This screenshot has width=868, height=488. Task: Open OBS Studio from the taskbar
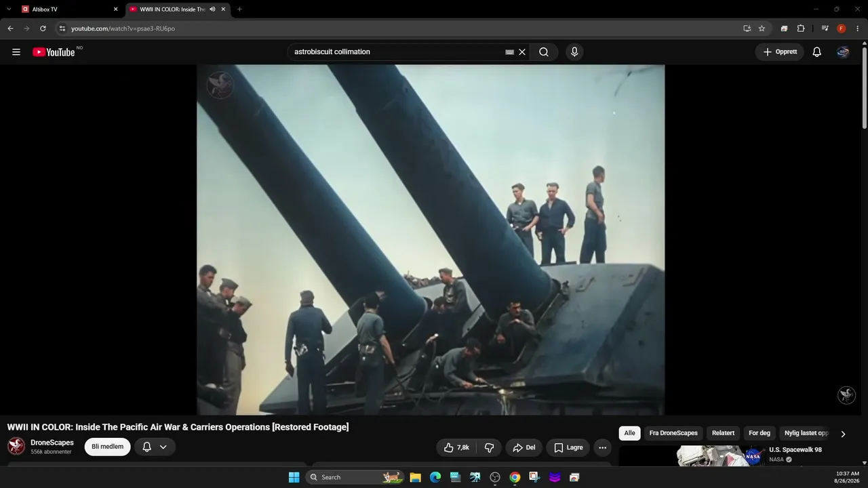[x=495, y=477]
